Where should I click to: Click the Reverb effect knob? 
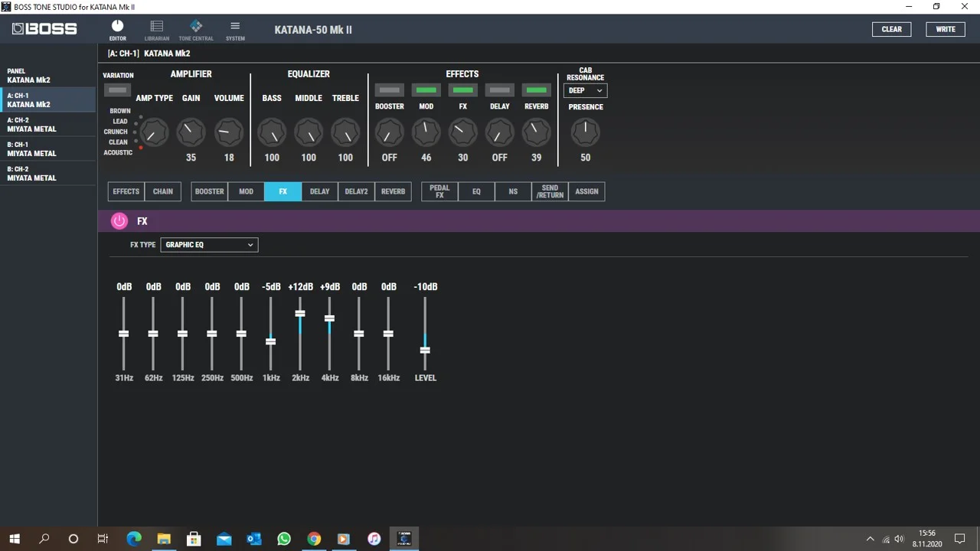pyautogui.click(x=536, y=132)
